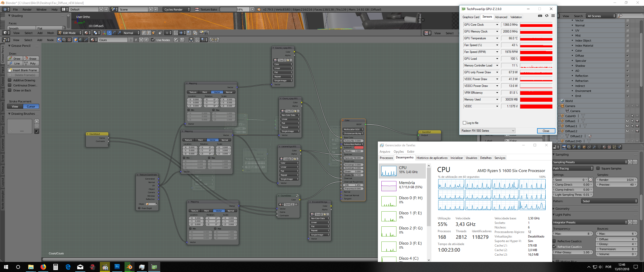Open GPU-Z hamburger menu icon
Viewport: 644px width, 272px height.
553,16
